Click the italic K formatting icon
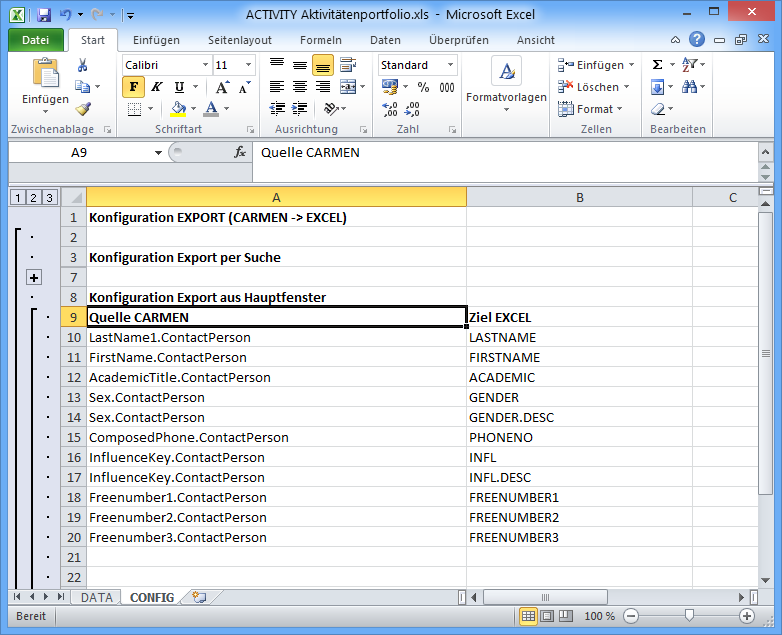 pyautogui.click(x=156, y=87)
